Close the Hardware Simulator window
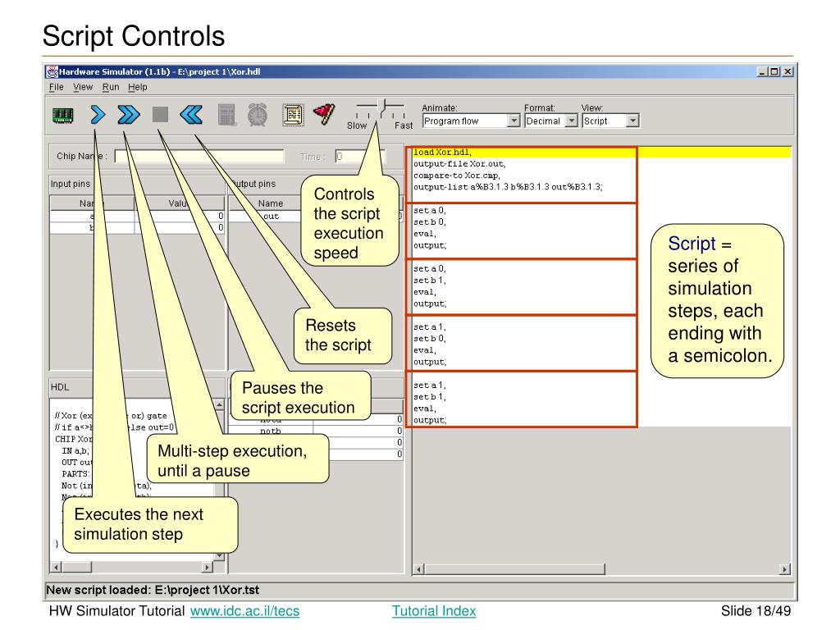 click(787, 71)
